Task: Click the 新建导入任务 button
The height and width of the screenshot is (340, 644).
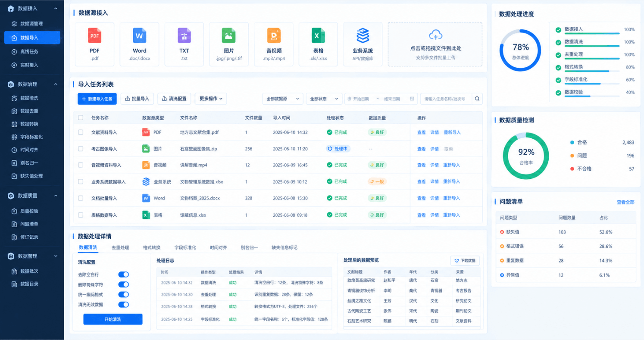Action: 97,99
